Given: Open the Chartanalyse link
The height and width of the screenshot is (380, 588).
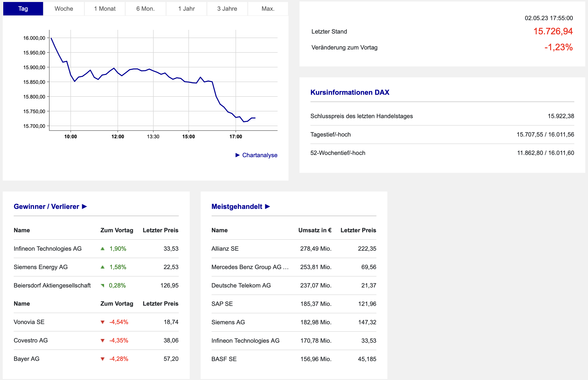Looking at the screenshot, I should 260,155.
